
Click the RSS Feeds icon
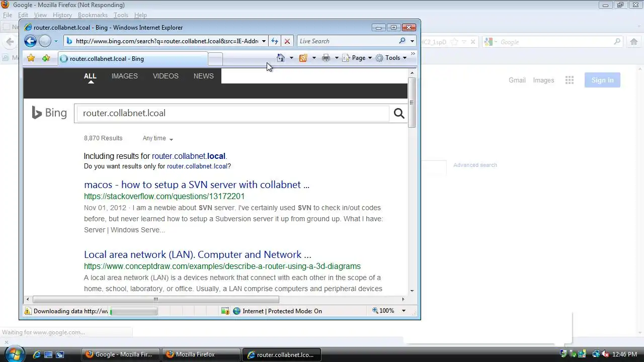pos(303,58)
